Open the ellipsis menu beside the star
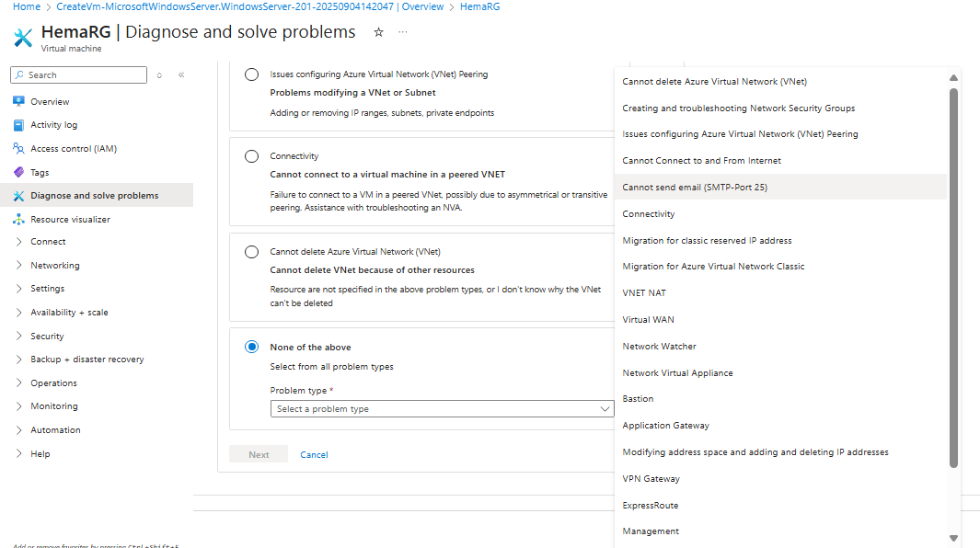This screenshot has height=548, width=980. click(x=402, y=32)
